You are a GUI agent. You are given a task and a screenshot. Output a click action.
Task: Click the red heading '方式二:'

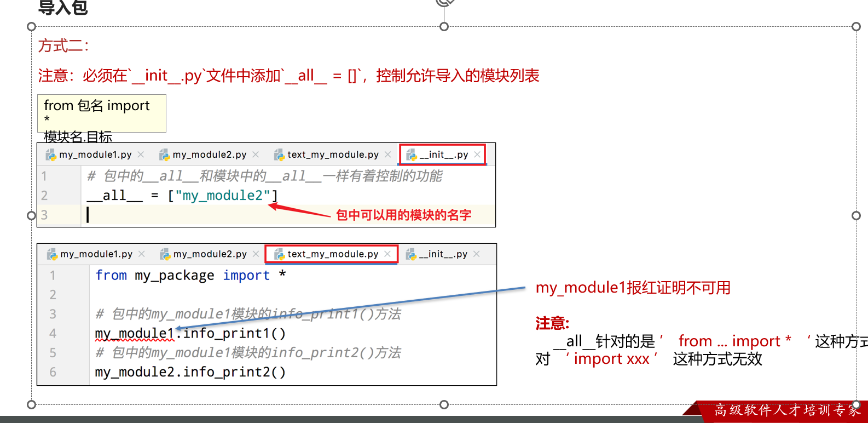(63, 45)
